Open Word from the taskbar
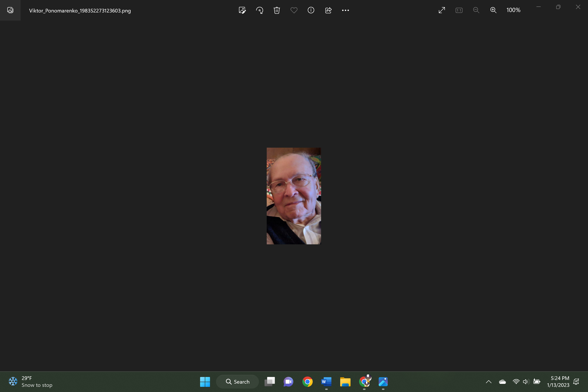The width and height of the screenshot is (588, 392). 326,382
